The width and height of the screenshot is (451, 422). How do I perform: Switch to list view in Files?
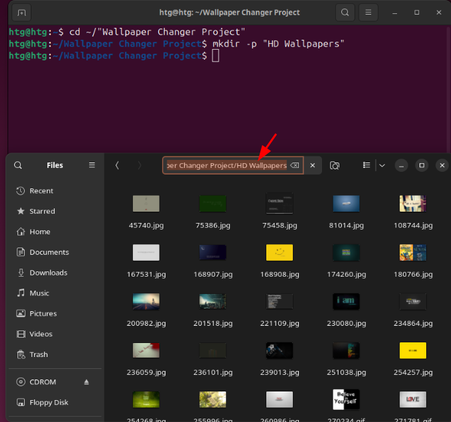coord(366,165)
